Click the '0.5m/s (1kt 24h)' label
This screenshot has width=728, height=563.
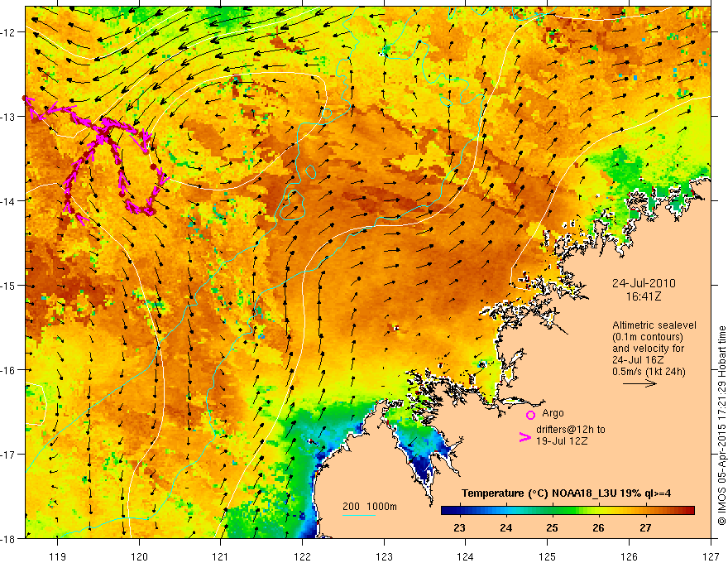(649, 372)
